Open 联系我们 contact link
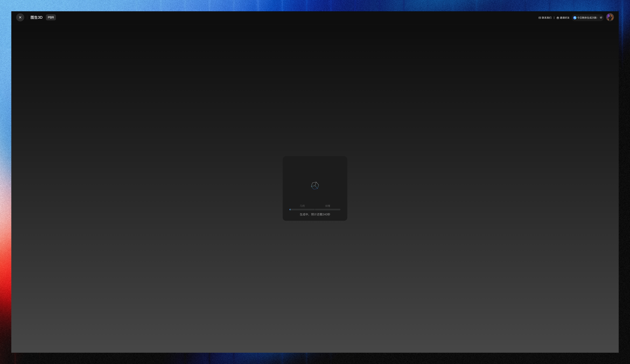The height and width of the screenshot is (364, 630). click(x=545, y=18)
